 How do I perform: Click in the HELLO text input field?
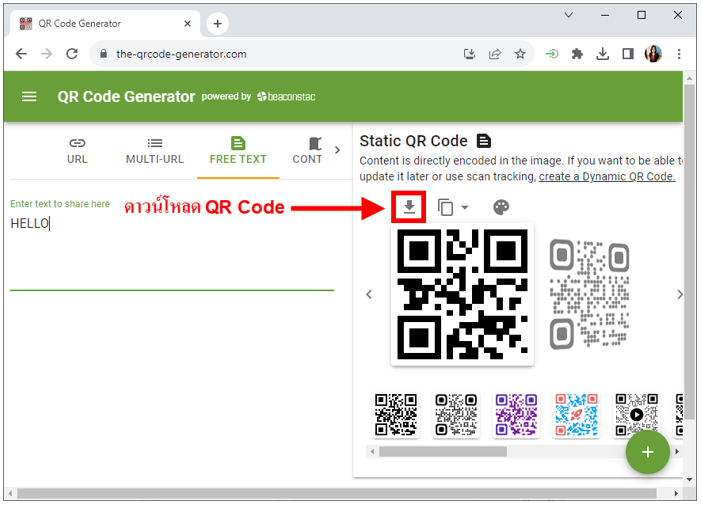click(172, 252)
